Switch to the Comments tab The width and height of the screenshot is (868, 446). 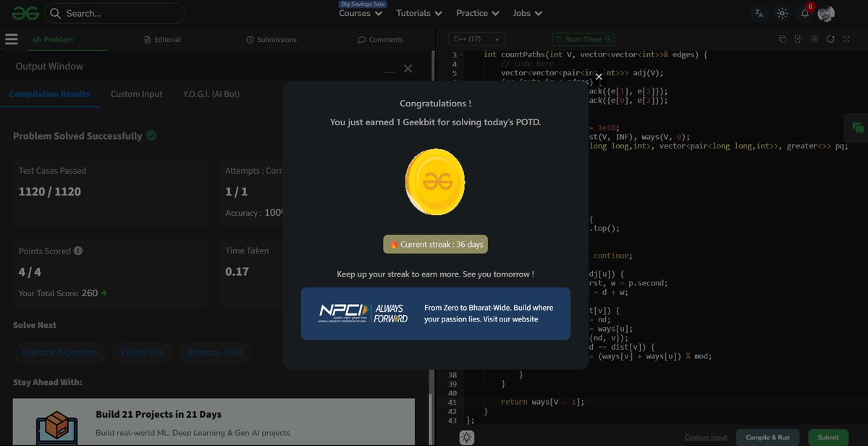(380, 40)
